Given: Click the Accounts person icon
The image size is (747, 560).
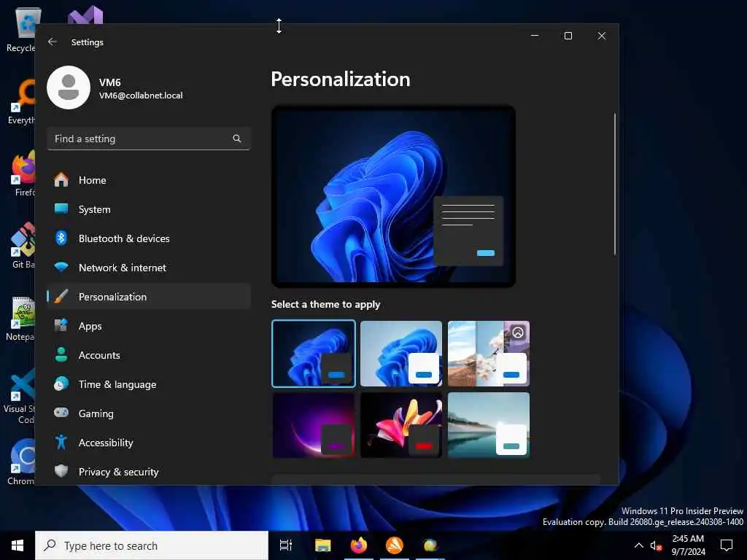Looking at the screenshot, I should (61, 355).
